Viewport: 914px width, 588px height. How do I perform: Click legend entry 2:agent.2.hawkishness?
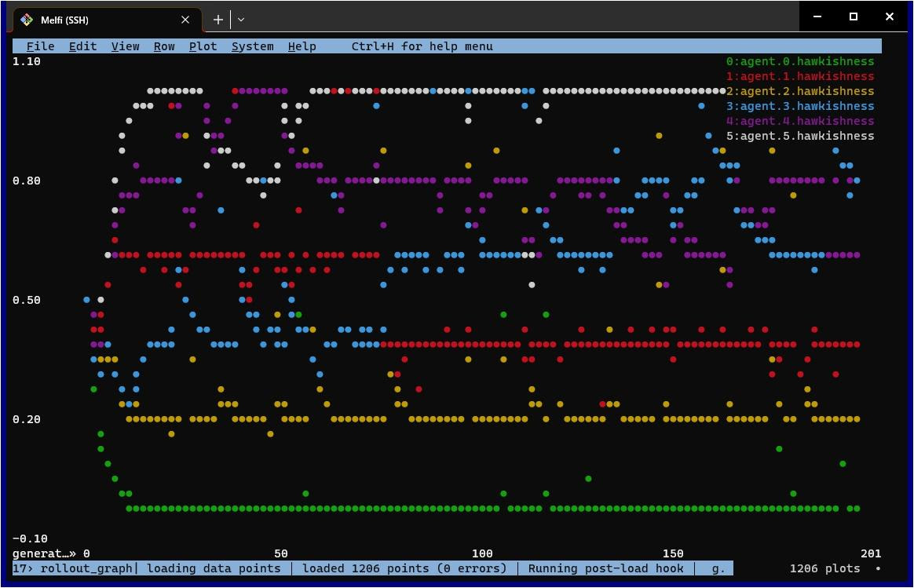click(799, 91)
